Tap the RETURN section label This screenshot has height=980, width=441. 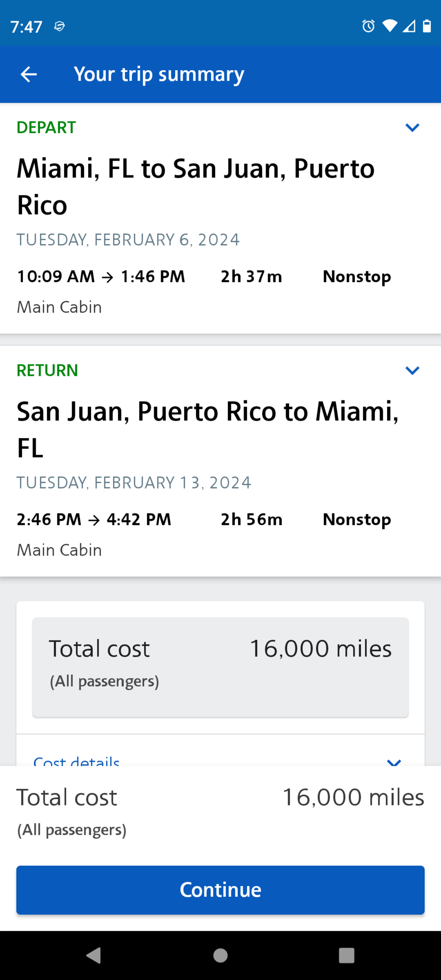click(x=48, y=370)
